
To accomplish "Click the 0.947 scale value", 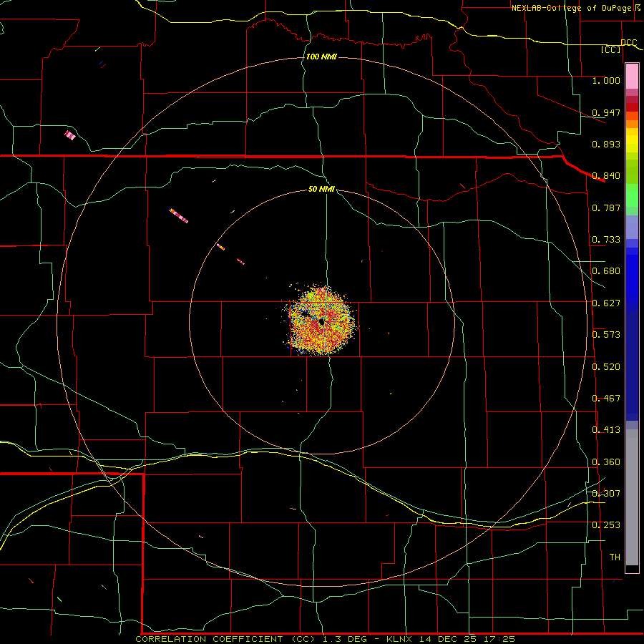I will 606,112.
